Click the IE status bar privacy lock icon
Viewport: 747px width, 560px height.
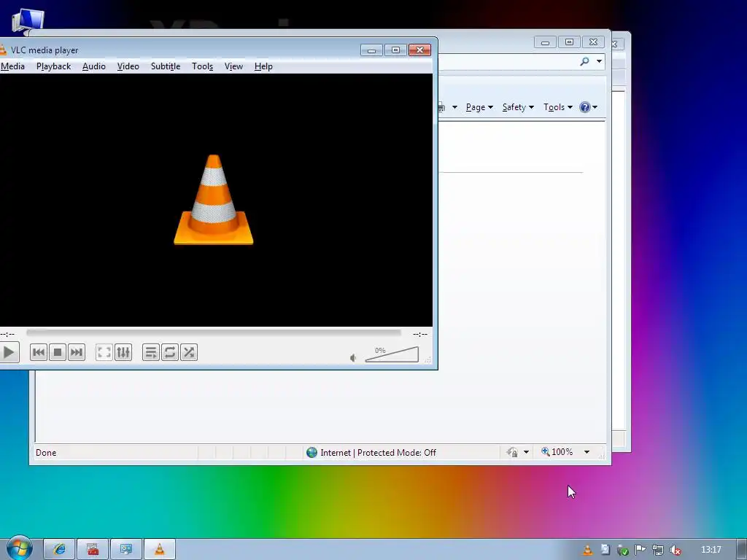pyautogui.click(x=512, y=452)
